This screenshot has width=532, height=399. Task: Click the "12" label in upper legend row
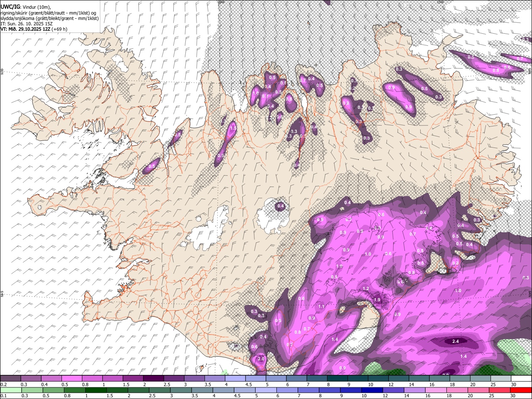click(391, 384)
